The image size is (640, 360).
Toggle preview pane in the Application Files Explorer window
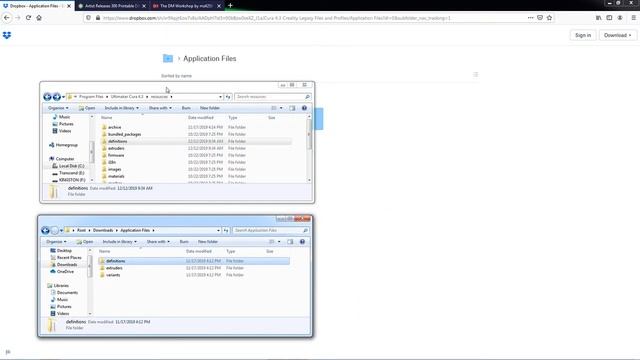[290, 242]
